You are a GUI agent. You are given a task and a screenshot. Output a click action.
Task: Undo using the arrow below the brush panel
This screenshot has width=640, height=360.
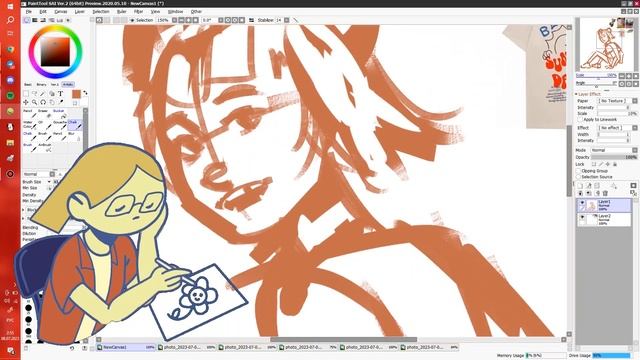72,348
